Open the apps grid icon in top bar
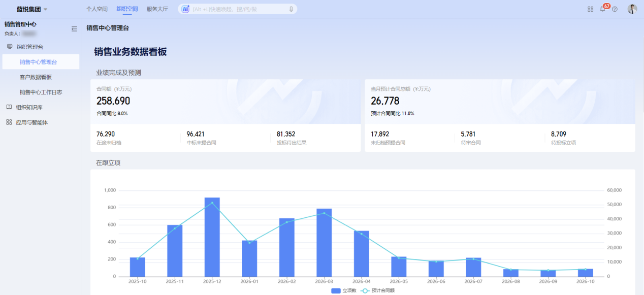The height and width of the screenshot is (295, 644). coord(590,9)
